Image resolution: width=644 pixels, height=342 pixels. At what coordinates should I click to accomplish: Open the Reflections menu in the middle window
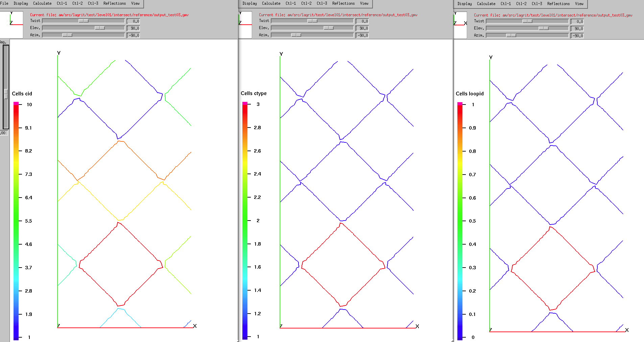point(343,3)
